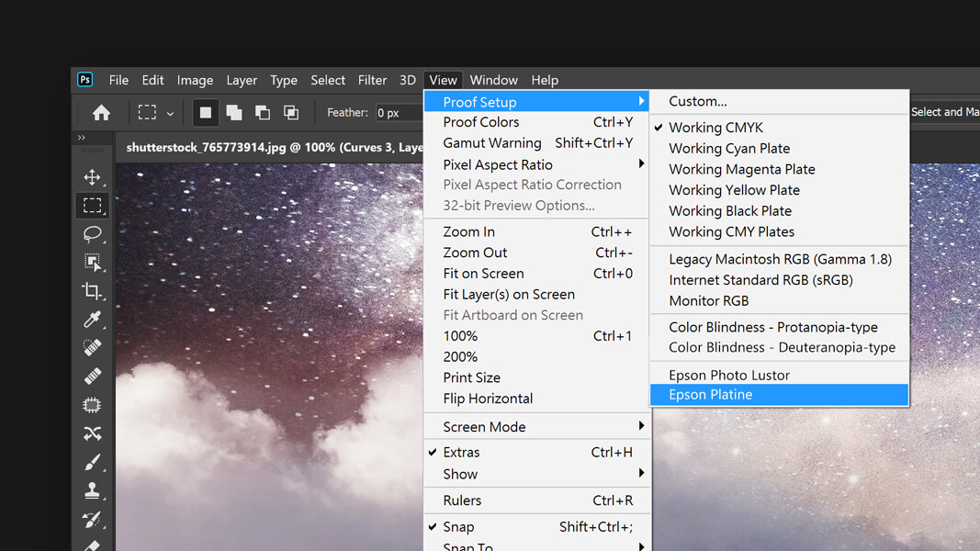980x551 pixels.
Task: Choose Add to selection mode icon
Action: (234, 113)
